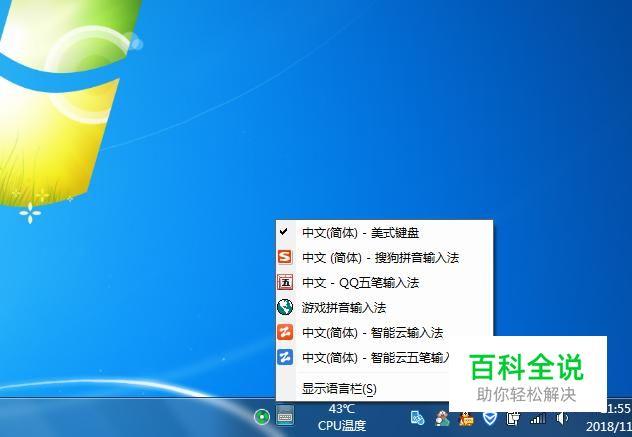Click the blue 智能云五笔 icon
Screen dimensions: 632x437
click(285, 357)
